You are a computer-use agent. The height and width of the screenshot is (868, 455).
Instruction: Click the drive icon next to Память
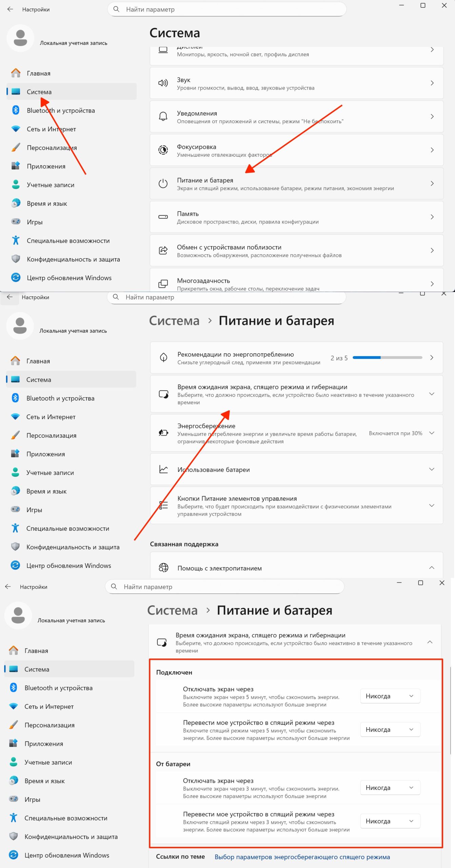pos(163,217)
